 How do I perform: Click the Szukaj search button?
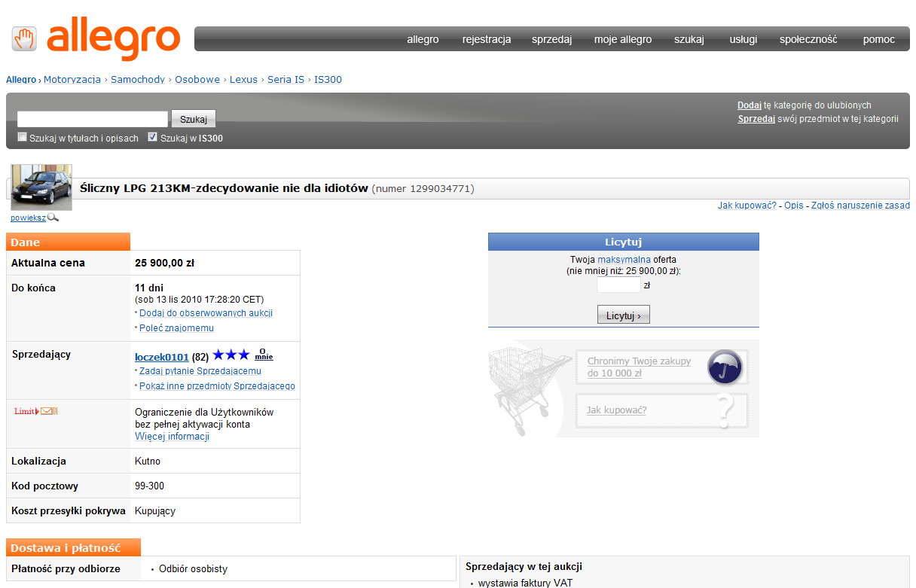tap(194, 119)
